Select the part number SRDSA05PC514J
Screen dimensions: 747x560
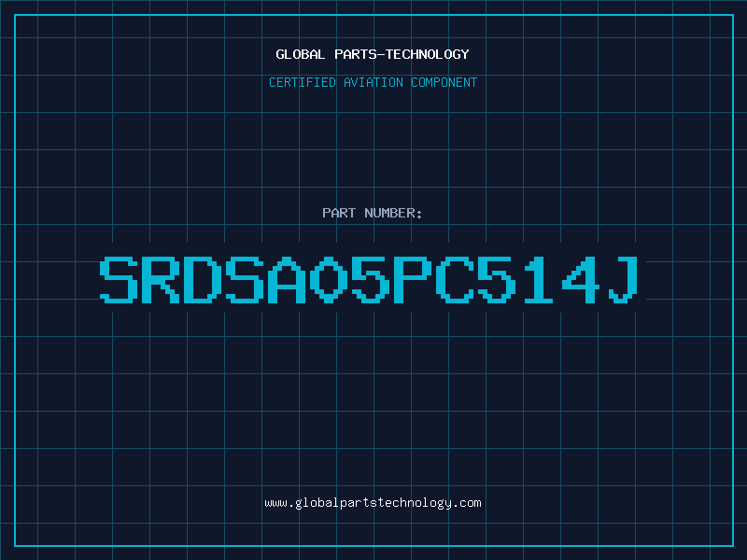(x=369, y=279)
